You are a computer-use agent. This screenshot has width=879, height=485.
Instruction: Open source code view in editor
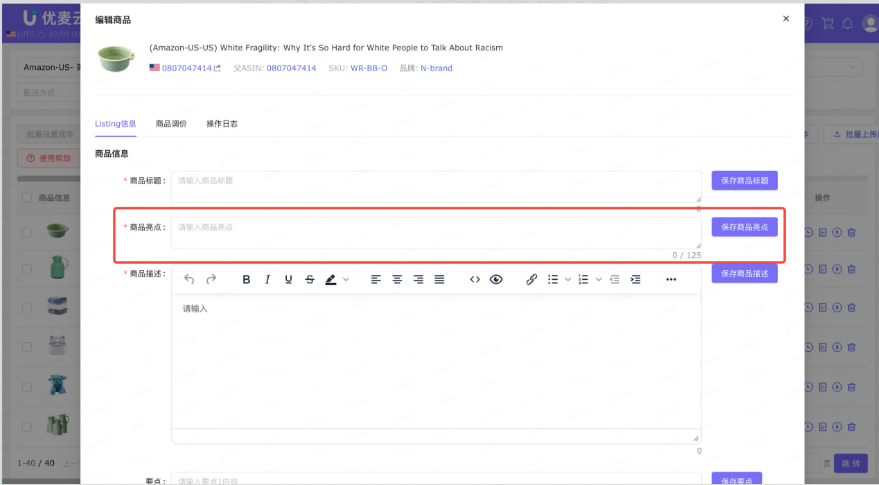475,279
